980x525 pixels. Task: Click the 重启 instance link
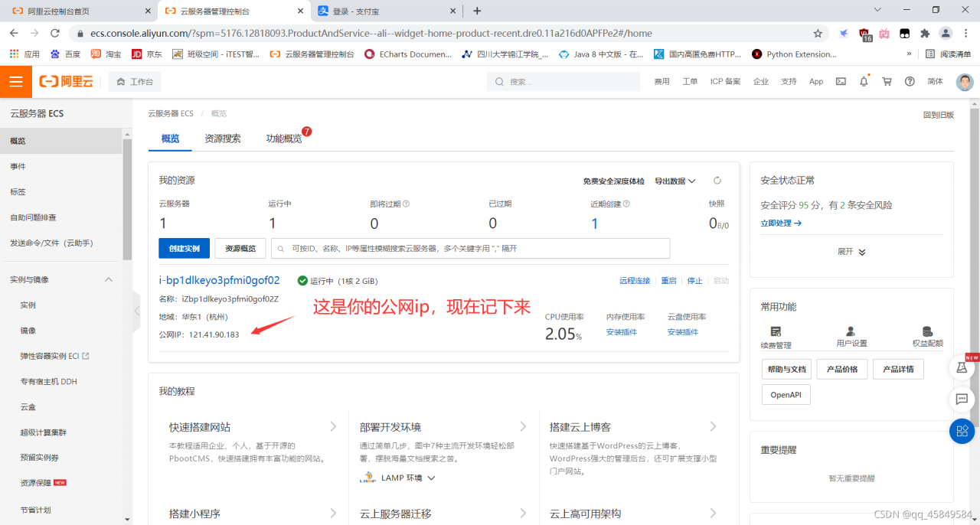[668, 281]
